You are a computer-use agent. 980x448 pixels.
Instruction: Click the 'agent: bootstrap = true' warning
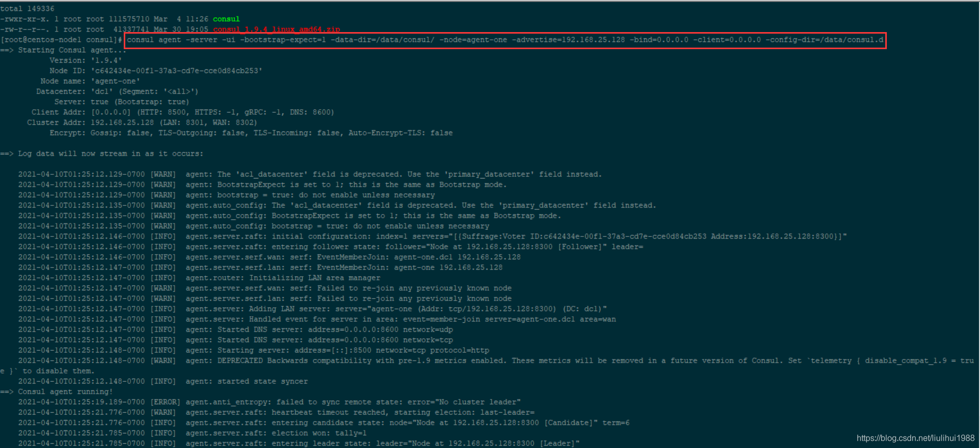coord(226,195)
